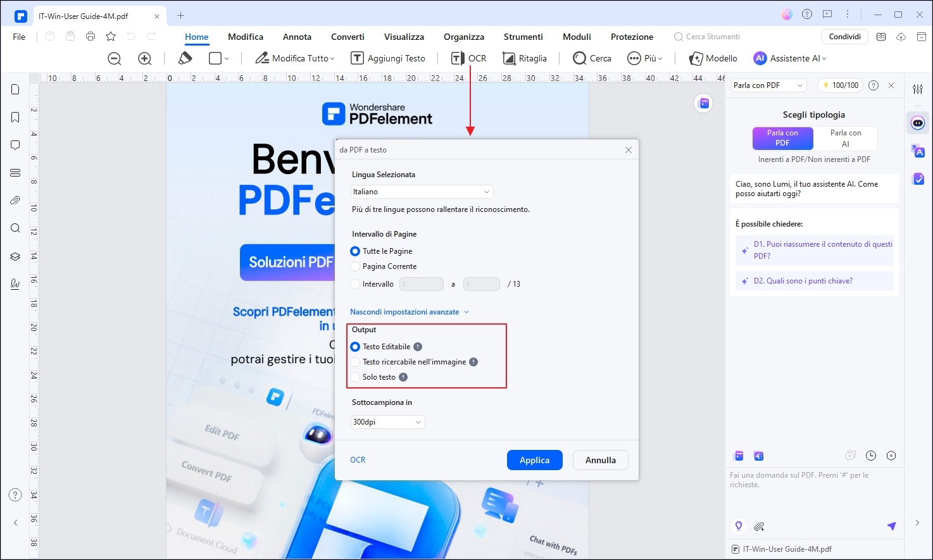This screenshot has height=560, width=933.
Task: Click the Print icon
Action: pos(91,37)
